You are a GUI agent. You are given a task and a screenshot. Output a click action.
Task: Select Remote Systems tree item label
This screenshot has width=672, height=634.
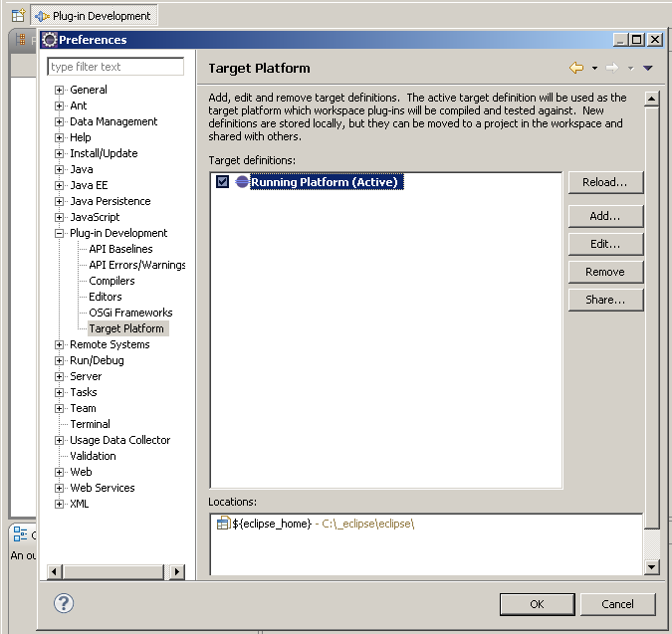pyautogui.click(x=110, y=344)
